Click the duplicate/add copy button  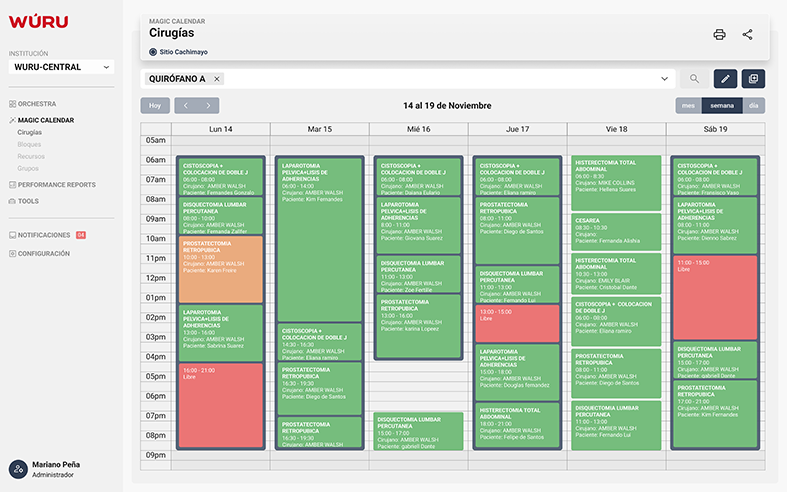[x=753, y=79]
